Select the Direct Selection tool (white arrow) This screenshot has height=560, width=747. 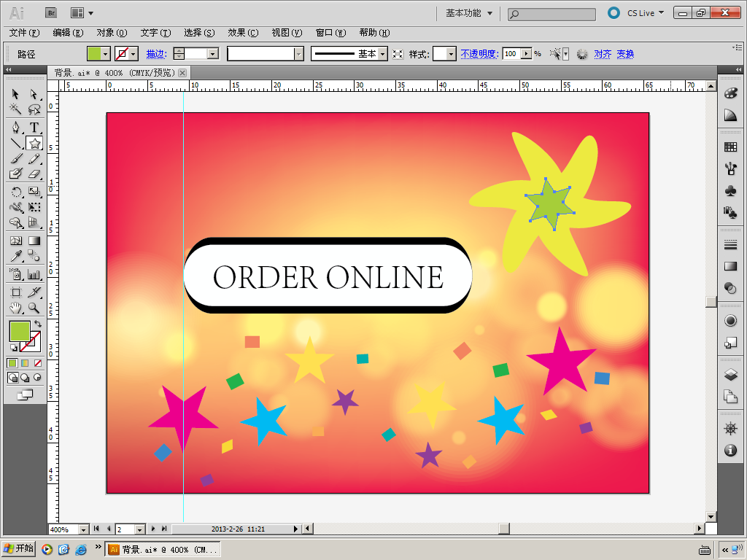pyautogui.click(x=34, y=94)
